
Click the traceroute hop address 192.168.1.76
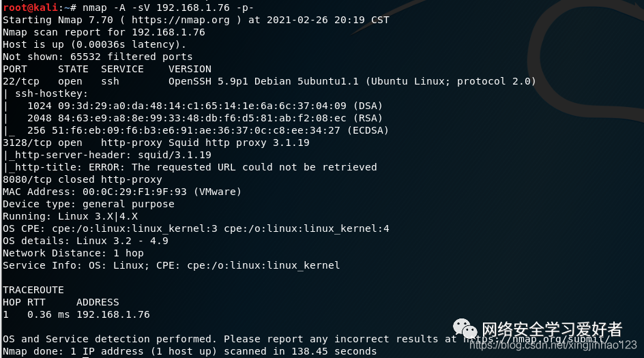pyautogui.click(x=113, y=314)
